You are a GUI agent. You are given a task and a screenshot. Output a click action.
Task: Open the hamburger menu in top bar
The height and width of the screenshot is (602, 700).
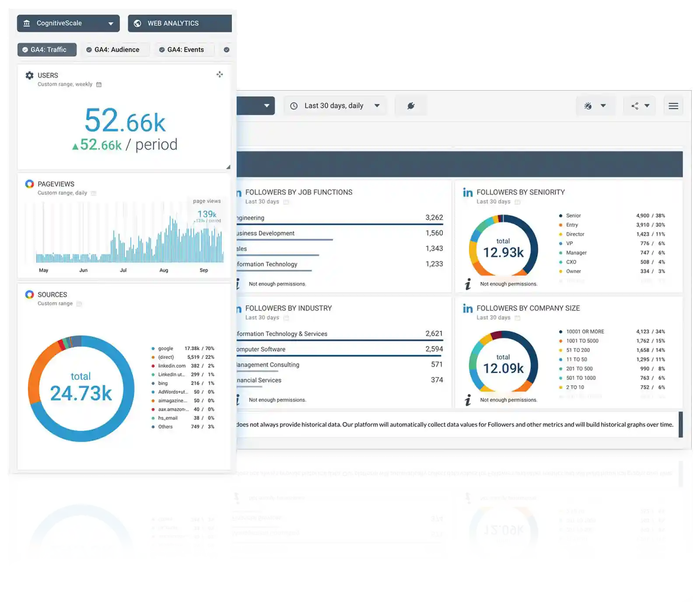673,106
